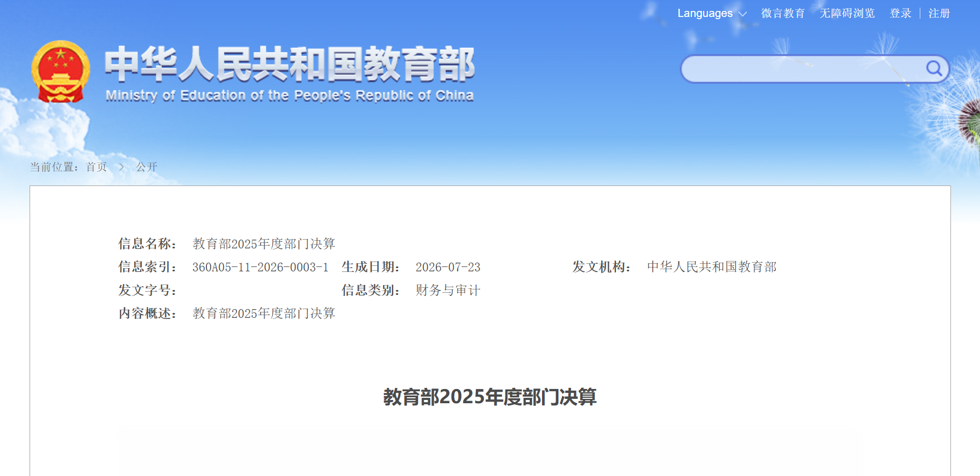980x476 pixels.
Task: Click the bold article heading 教育部2025年度部门决算
Action: coord(490,397)
